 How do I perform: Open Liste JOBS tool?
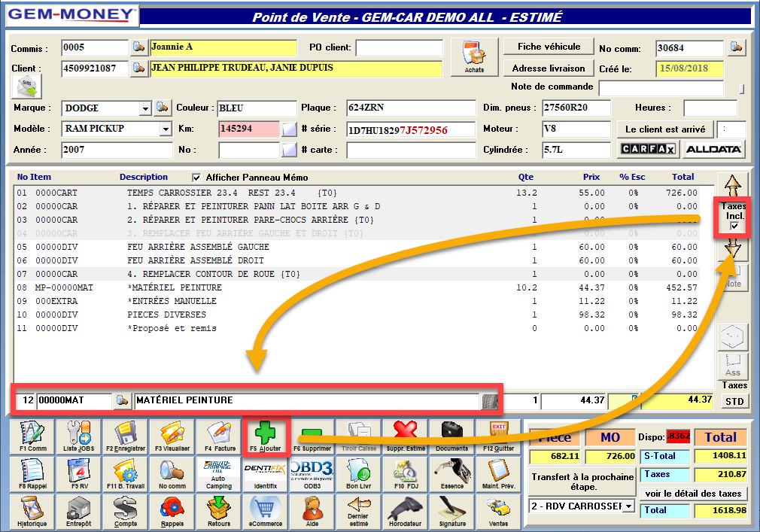tap(79, 436)
